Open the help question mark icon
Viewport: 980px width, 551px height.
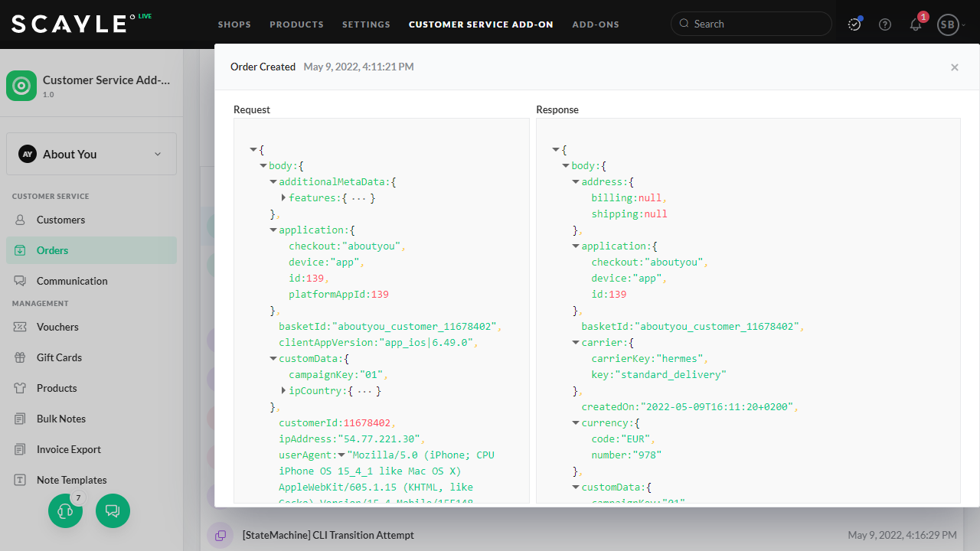(885, 24)
